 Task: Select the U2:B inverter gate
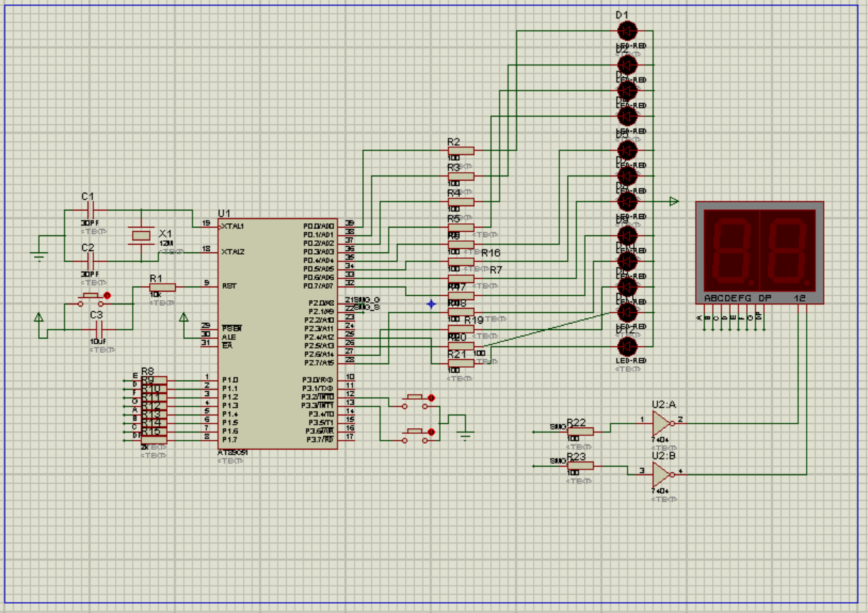coord(661,474)
